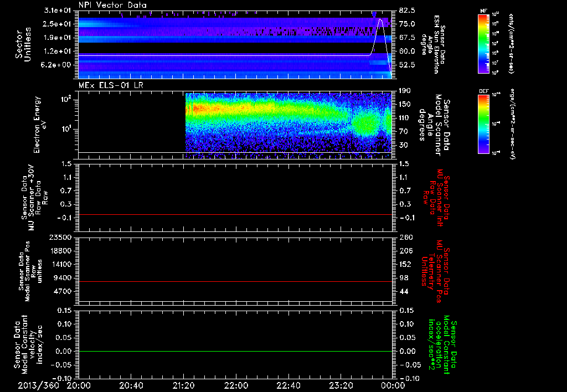Click the 1.9e+01 sector tick label
This screenshot has height=392, width=567.
click(x=58, y=38)
